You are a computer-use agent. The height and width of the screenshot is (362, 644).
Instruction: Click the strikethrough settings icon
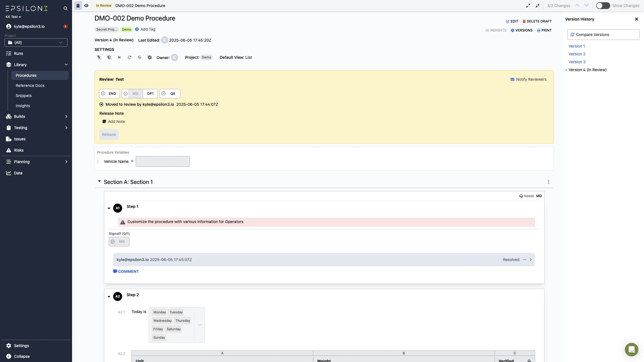140,57
